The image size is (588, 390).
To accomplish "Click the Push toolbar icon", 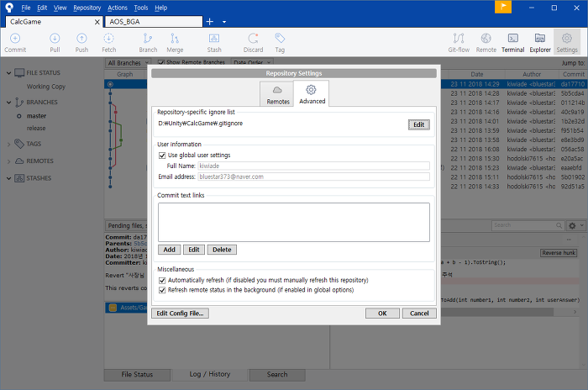I will point(81,43).
